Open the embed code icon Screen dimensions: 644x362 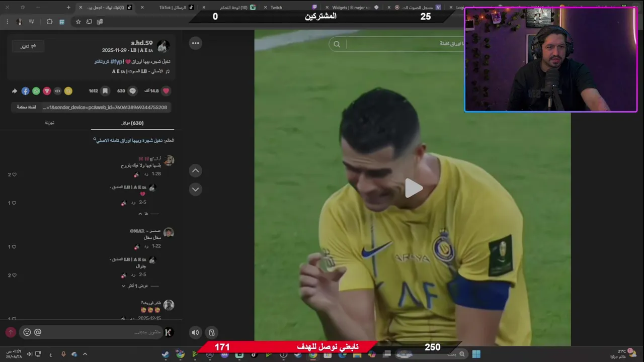pyautogui.click(x=57, y=91)
